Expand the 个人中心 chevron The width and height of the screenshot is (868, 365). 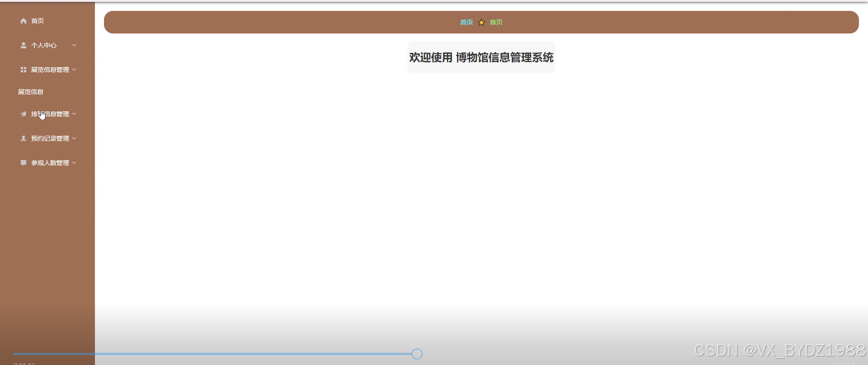pos(74,45)
